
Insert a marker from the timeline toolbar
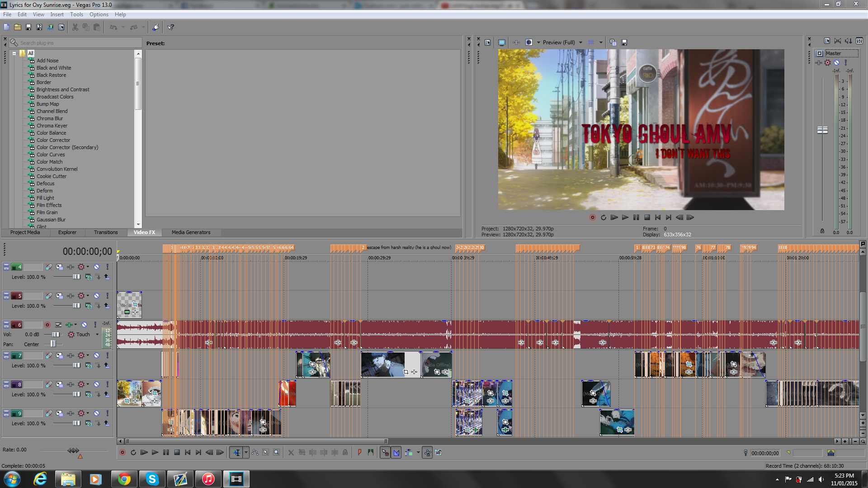point(360,452)
